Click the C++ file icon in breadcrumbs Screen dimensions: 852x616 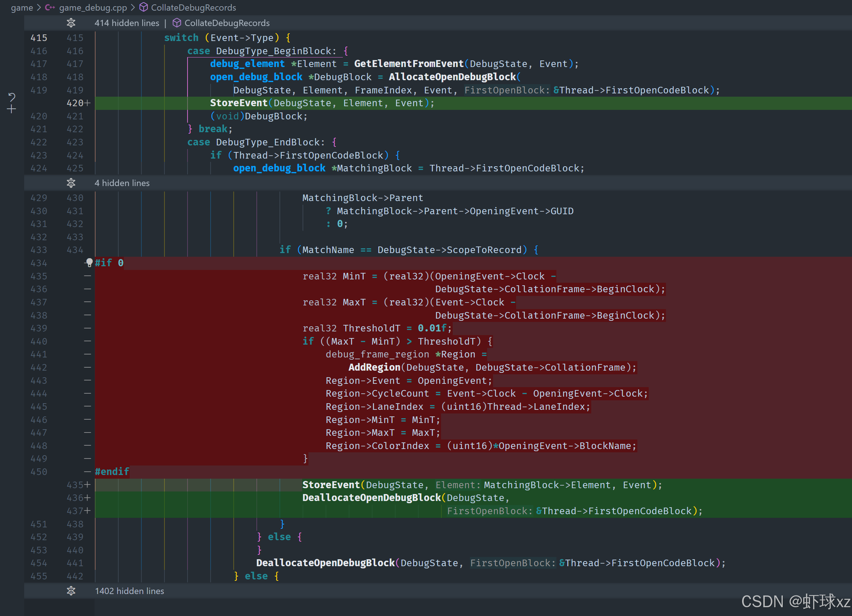50,8
